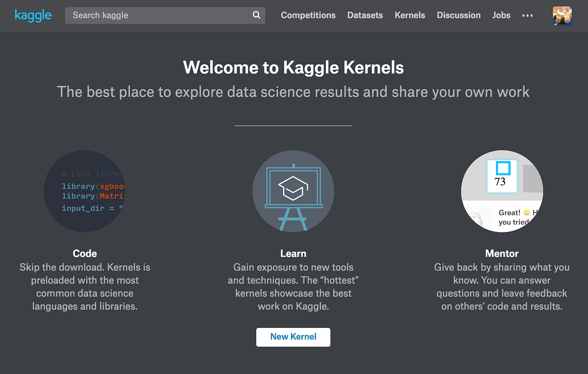Click the Mentor section heading

(501, 253)
